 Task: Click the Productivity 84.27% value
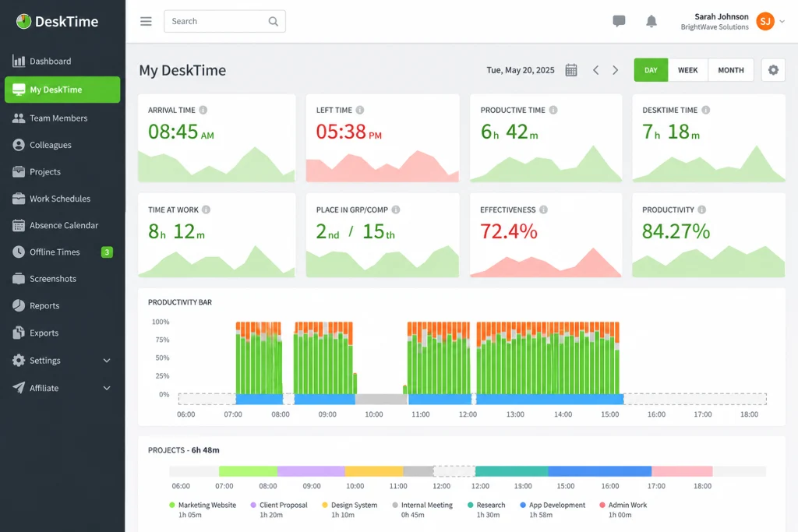(x=676, y=231)
